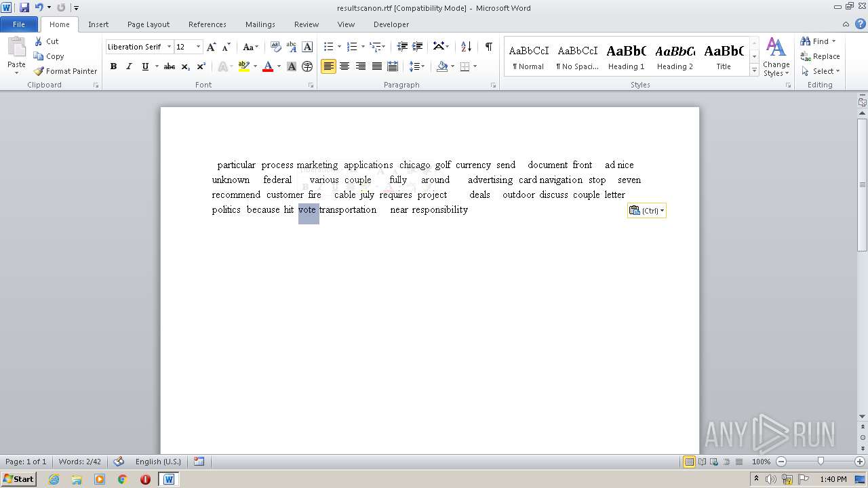Switch to Web Layout view

click(x=713, y=462)
